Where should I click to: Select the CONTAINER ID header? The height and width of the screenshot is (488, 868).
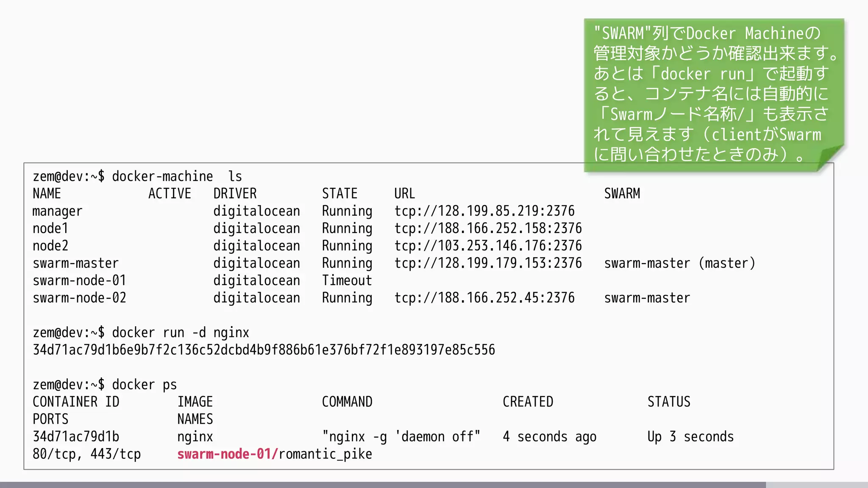tap(76, 402)
